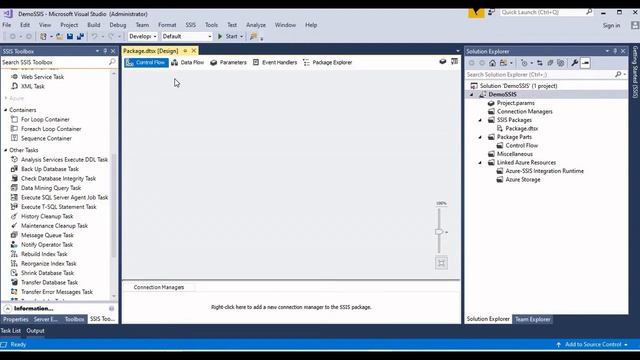Click the designer zoom slider handle

point(439,232)
